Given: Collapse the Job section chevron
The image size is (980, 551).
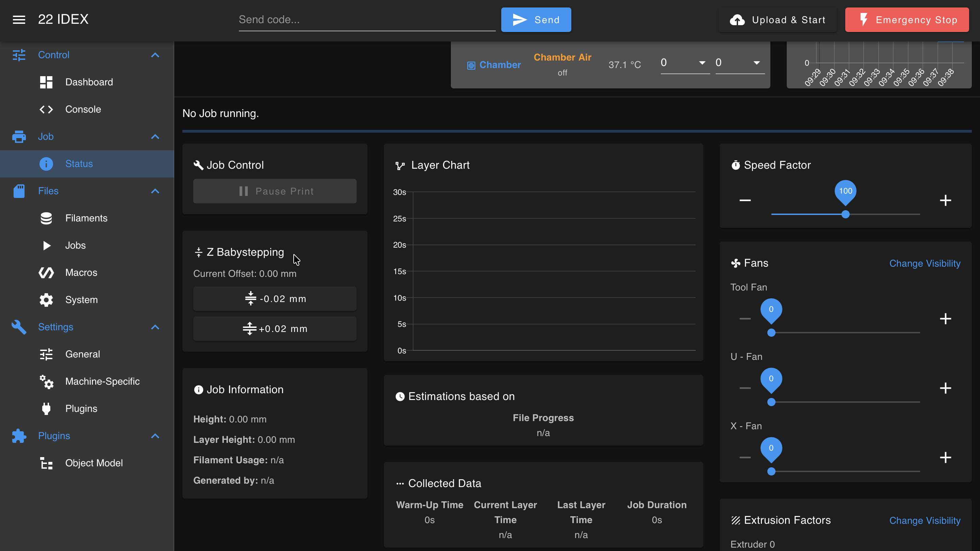Looking at the screenshot, I should pos(155,136).
